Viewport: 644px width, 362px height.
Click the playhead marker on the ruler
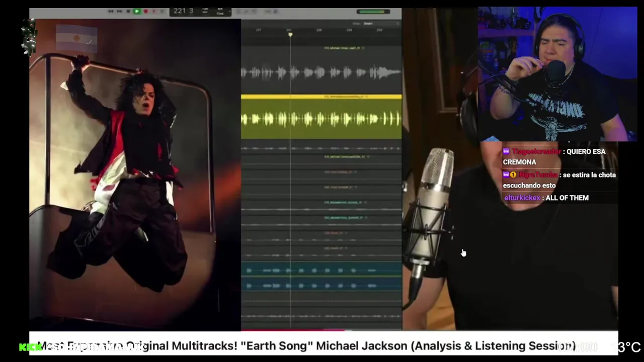point(290,34)
